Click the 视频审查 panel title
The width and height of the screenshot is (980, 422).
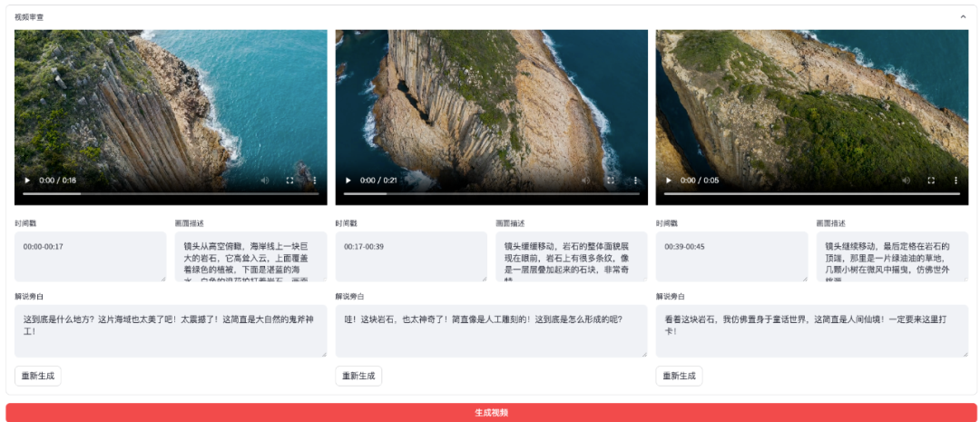tap(29, 17)
